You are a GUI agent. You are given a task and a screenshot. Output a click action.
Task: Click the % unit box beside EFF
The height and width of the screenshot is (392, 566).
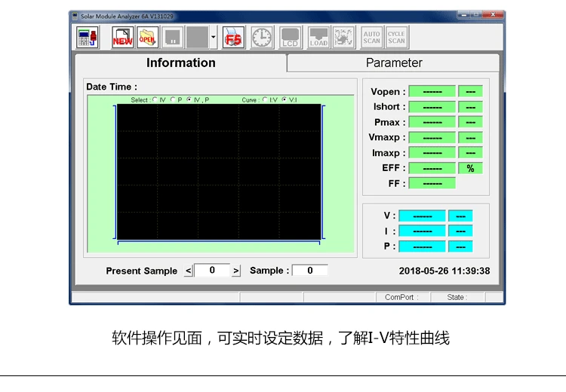(x=470, y=168)
